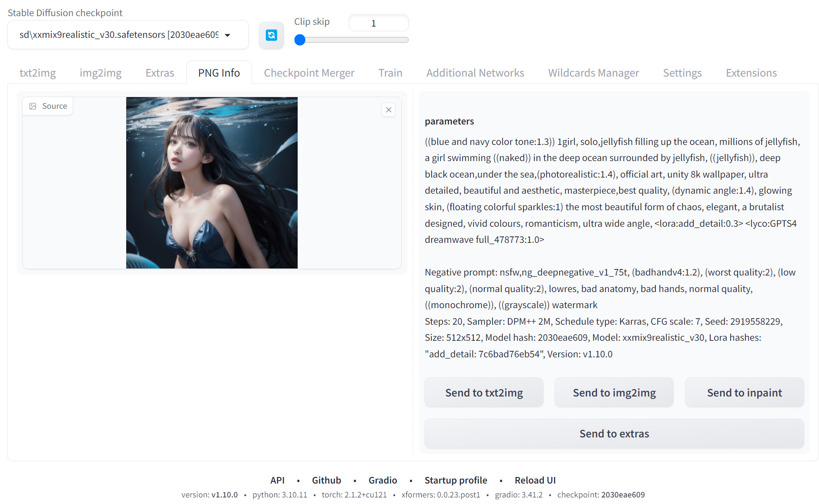This screenshot has height=504, width=819.
Task: Select the Checkpoint Merger tab
Action: (x=309, y=73)
